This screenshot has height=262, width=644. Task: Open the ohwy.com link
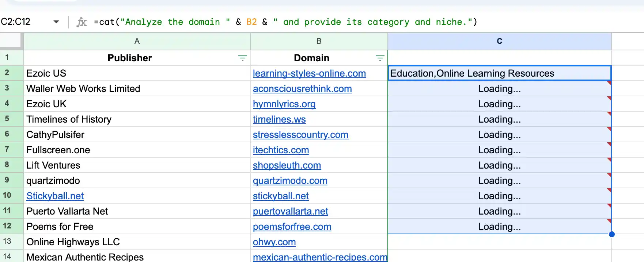[274, 242]
